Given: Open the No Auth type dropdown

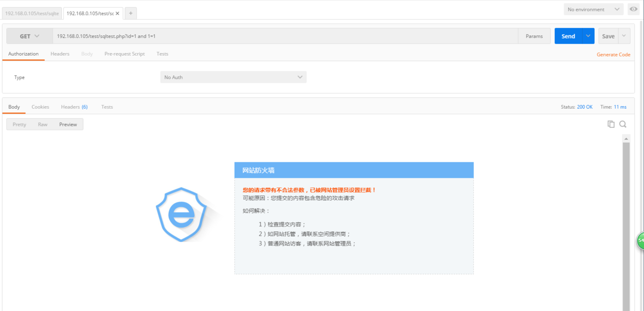Looking at the screenshot, I should 233,77.
